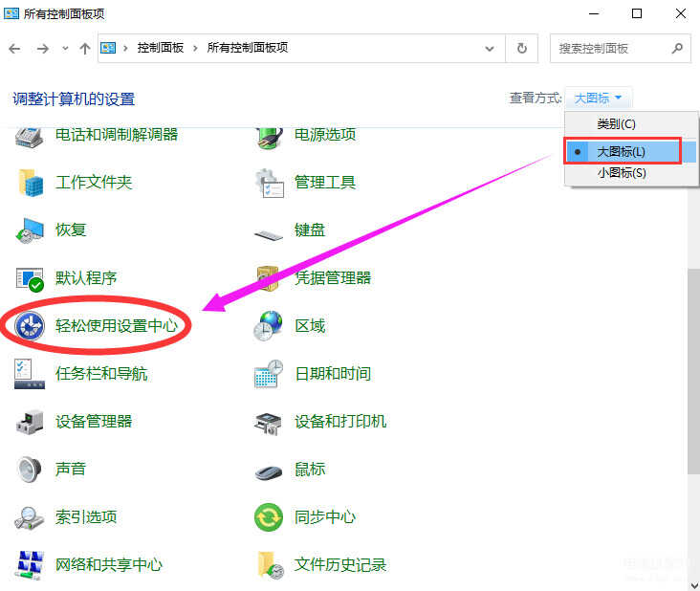This screenshot has width=700, height=591.
Task: Click 恢复 text label
Action: (71, 230)
